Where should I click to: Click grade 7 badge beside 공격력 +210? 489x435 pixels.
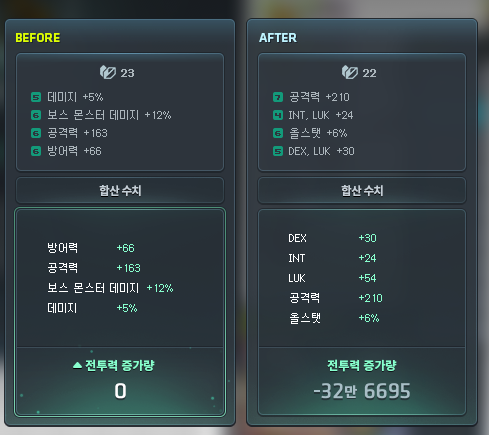tap(278, 97)
